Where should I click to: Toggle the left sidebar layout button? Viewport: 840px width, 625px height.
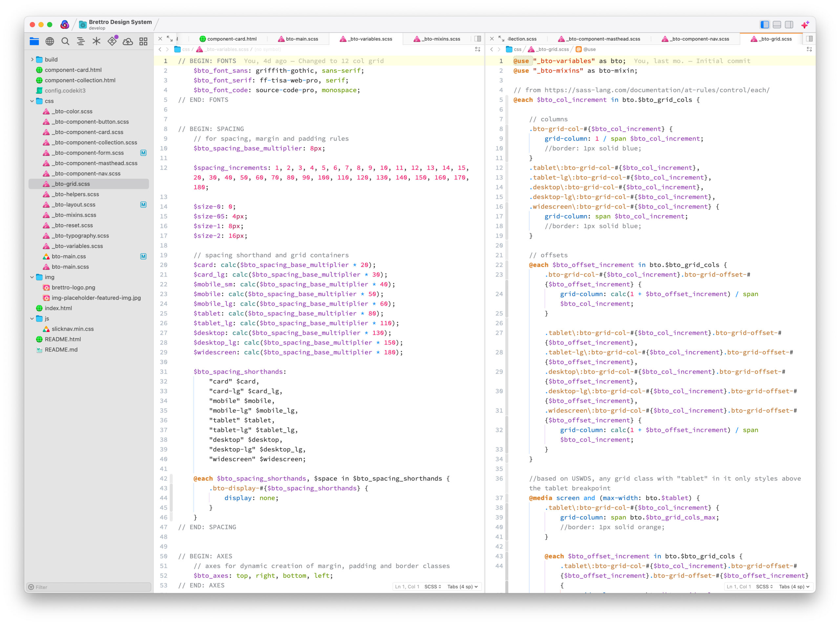click(764, 25)
